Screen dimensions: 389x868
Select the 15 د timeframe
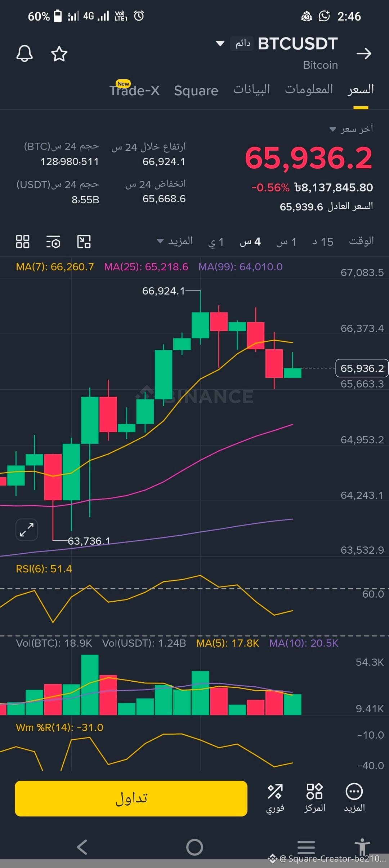pyautogui.click(x=323, y=242)
